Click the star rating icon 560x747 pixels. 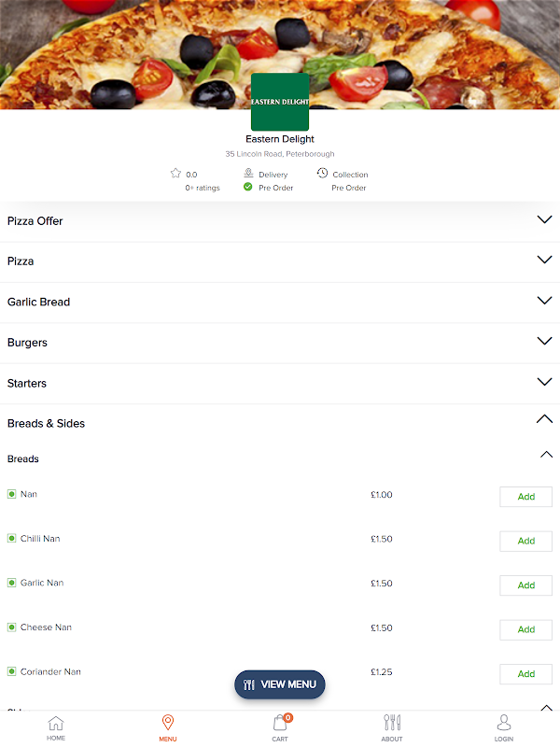[175, 174]
